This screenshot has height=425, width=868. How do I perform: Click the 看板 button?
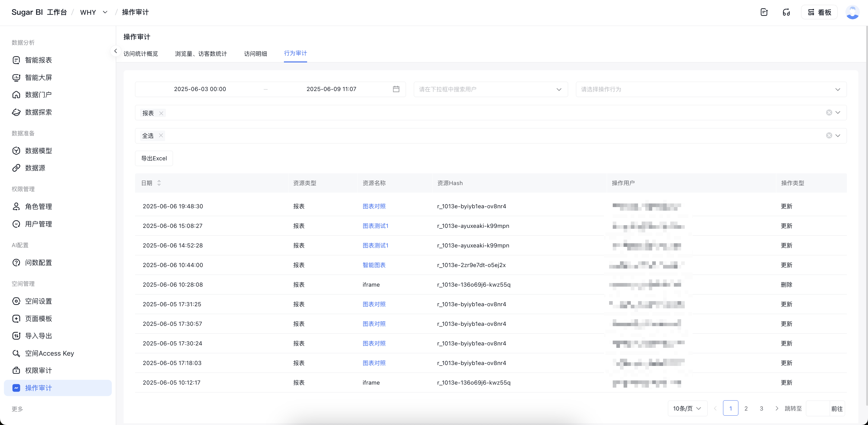click(819, 12)
